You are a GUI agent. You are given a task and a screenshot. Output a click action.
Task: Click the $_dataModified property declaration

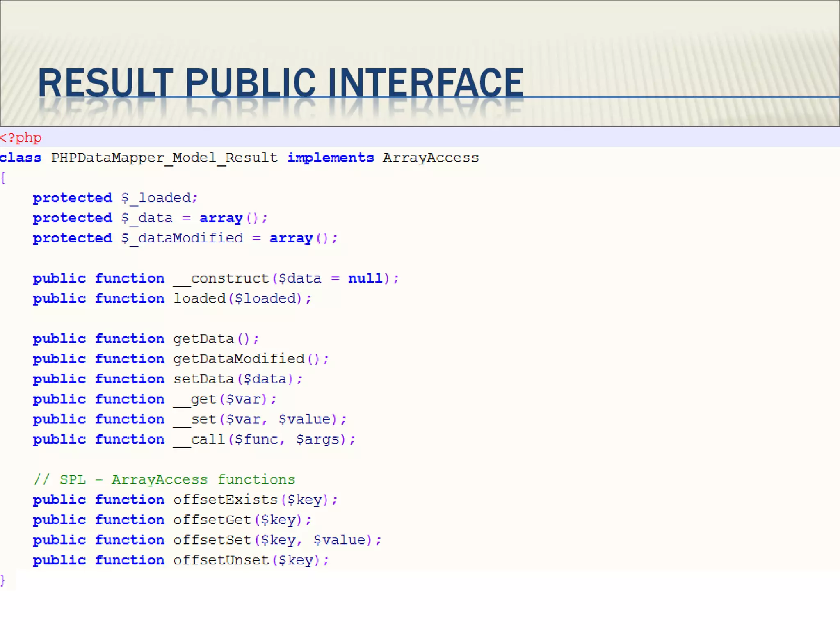pos(185,238)
